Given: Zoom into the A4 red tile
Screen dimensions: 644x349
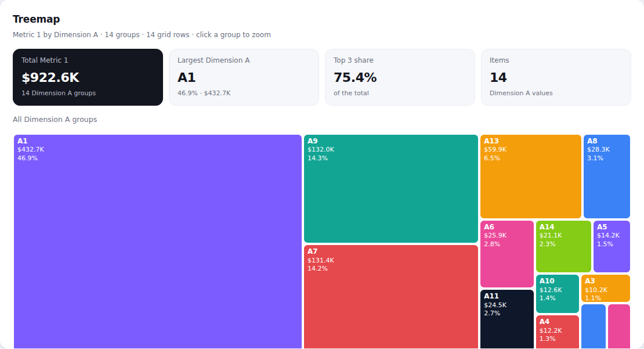Looking at the screenshot, I should click(558, 332).
